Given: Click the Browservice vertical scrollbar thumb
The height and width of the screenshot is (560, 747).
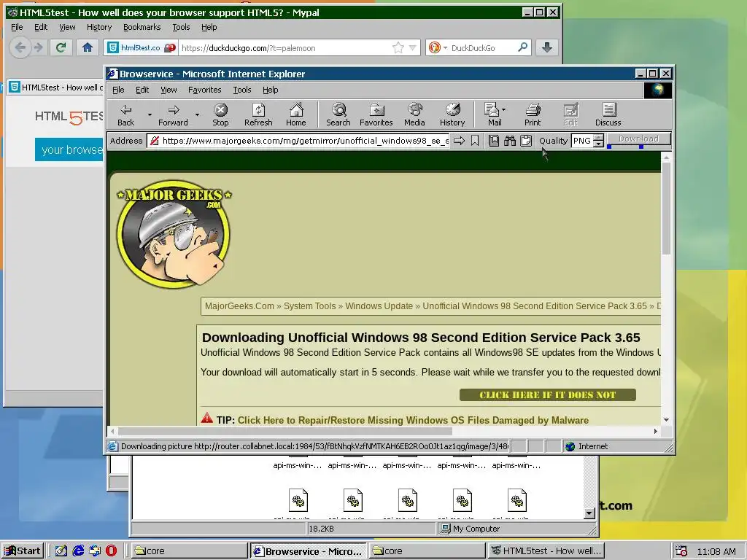Looking at the screenshot, I should (x=666, y=209).
